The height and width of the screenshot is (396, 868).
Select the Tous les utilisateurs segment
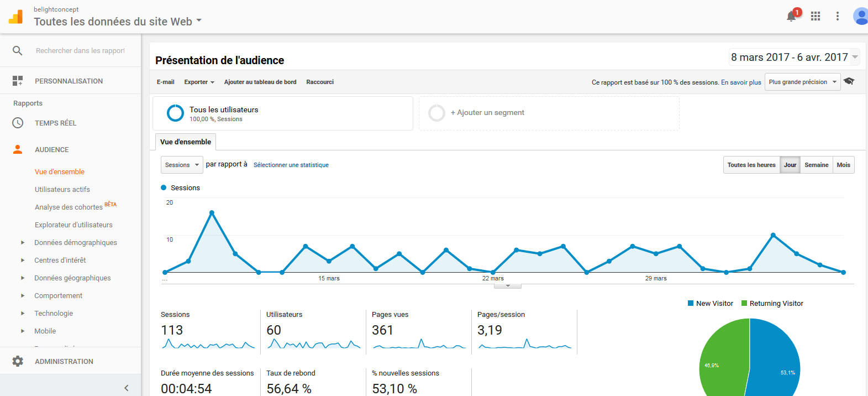[x=283, y=113]
